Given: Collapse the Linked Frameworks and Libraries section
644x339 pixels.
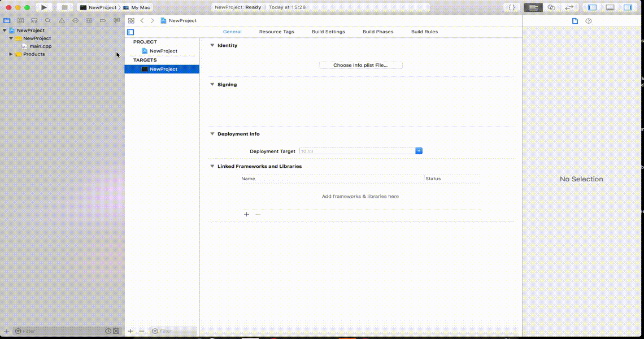Looking at the screenshot, I should [212, 166].
